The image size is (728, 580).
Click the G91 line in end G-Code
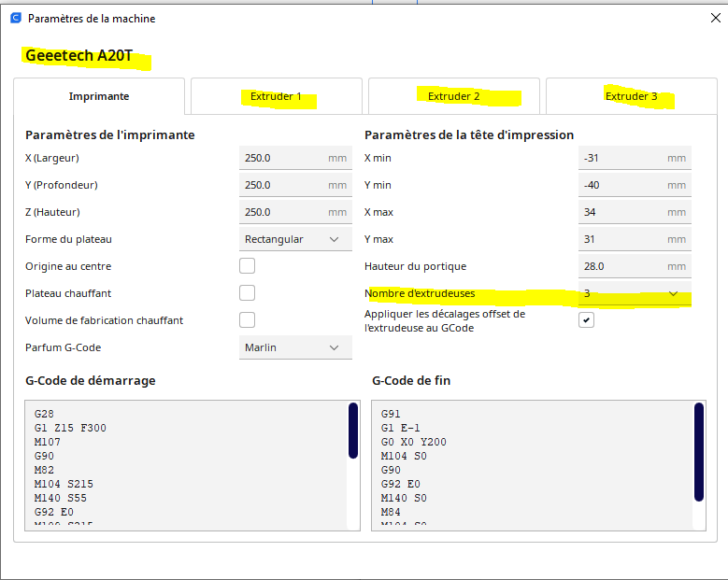pyautogui.click(x=391, y=414)
